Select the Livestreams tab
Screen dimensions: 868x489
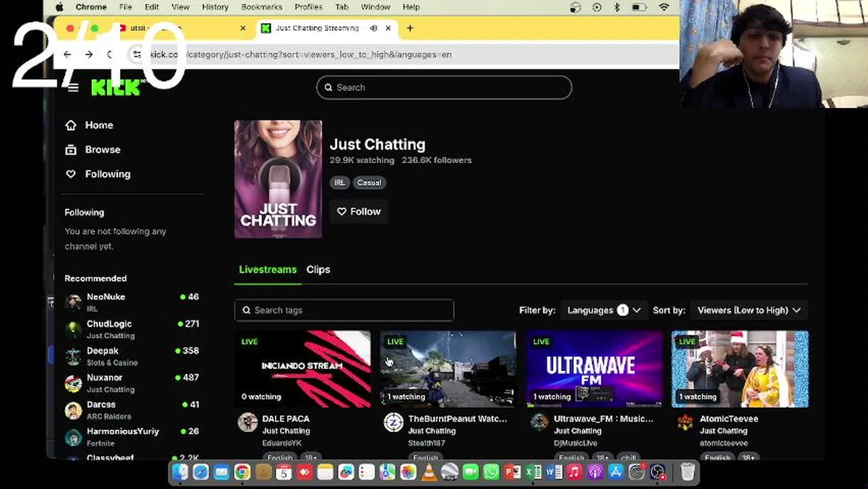268,270
